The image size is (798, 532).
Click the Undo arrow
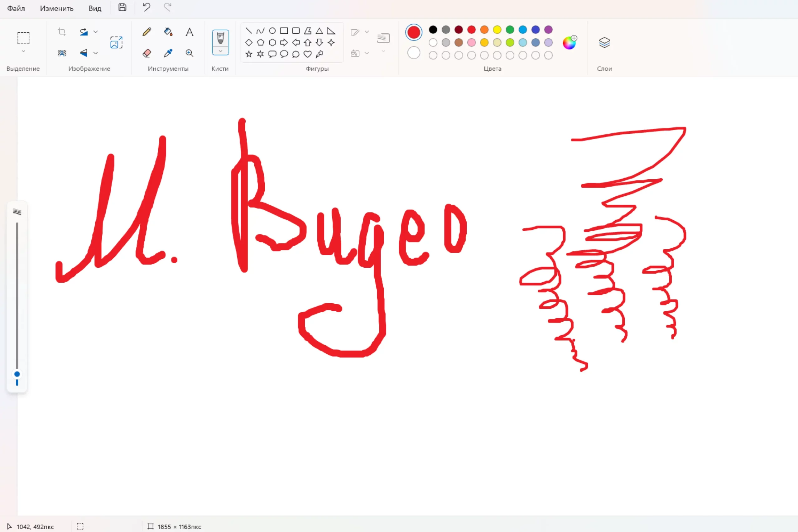(x=146, y=7)
